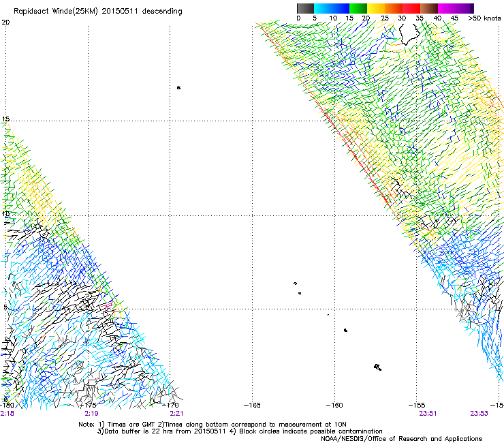Screen dimensions: 504x443
Task: Click the longitude label '-160'
Action: coord(334,405)
